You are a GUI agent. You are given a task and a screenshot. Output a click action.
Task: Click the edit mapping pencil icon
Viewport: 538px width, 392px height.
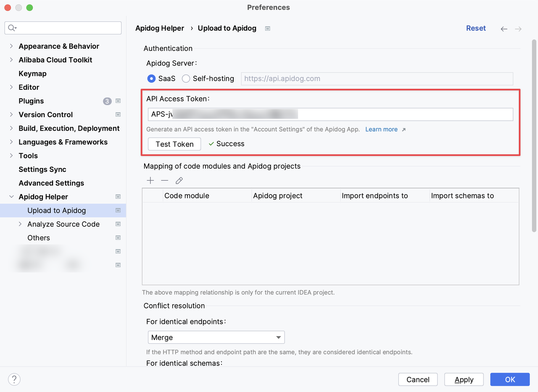coord(179,181)
